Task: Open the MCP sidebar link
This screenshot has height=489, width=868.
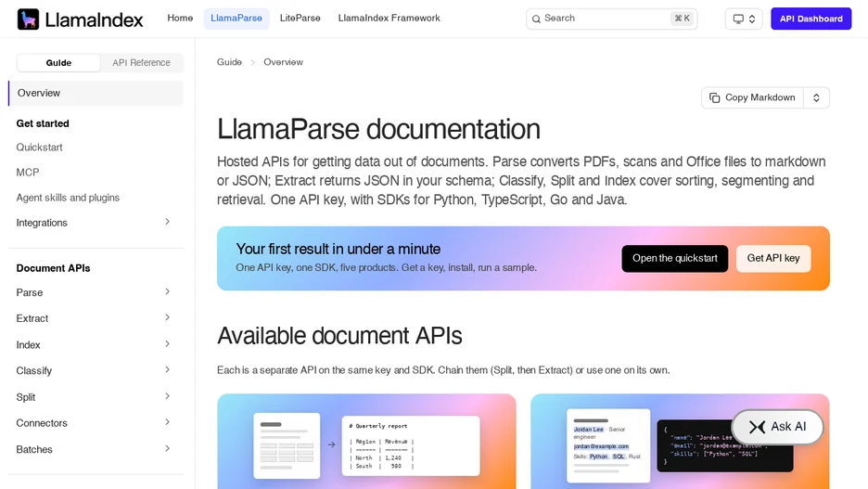Action: tap(28, 173)
